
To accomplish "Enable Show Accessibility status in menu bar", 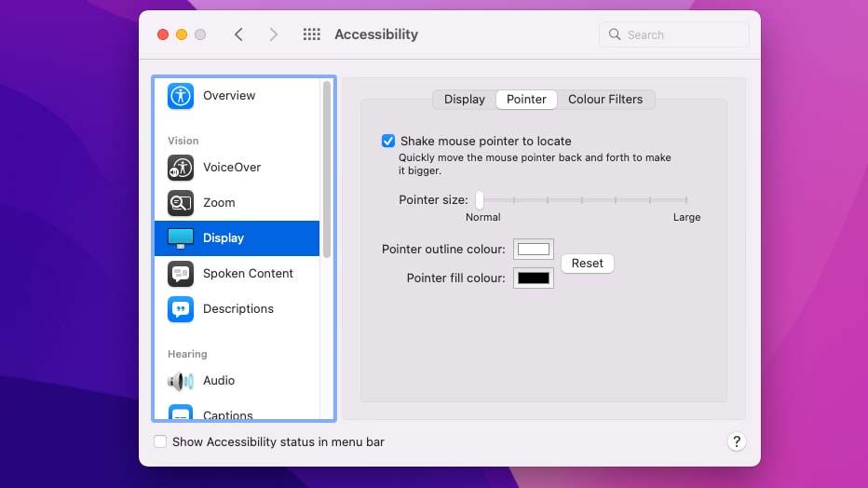I will pos(160,441).
